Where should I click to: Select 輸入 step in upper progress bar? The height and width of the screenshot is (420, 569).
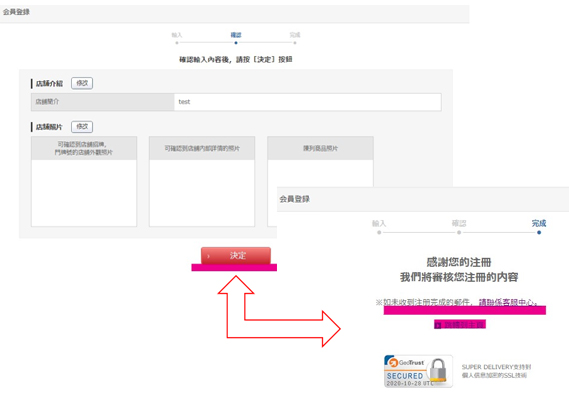(x=177, y=35)
